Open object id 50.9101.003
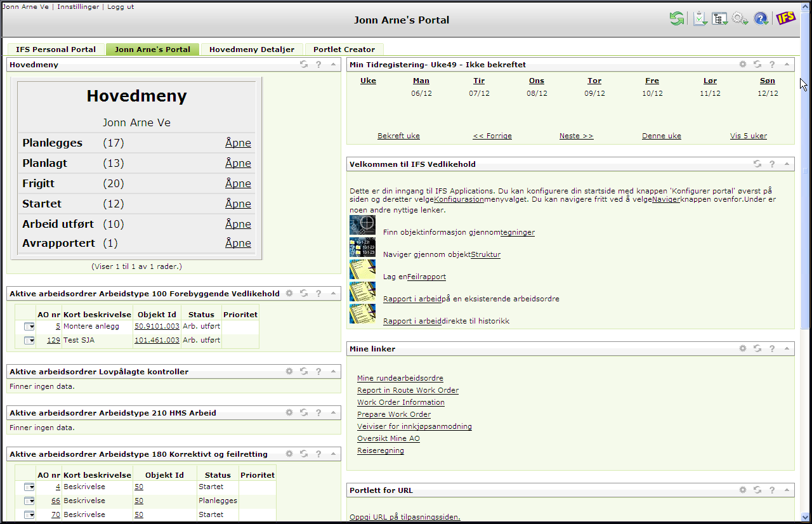This screenshot has height=524, width=812. tap(157, 326)
